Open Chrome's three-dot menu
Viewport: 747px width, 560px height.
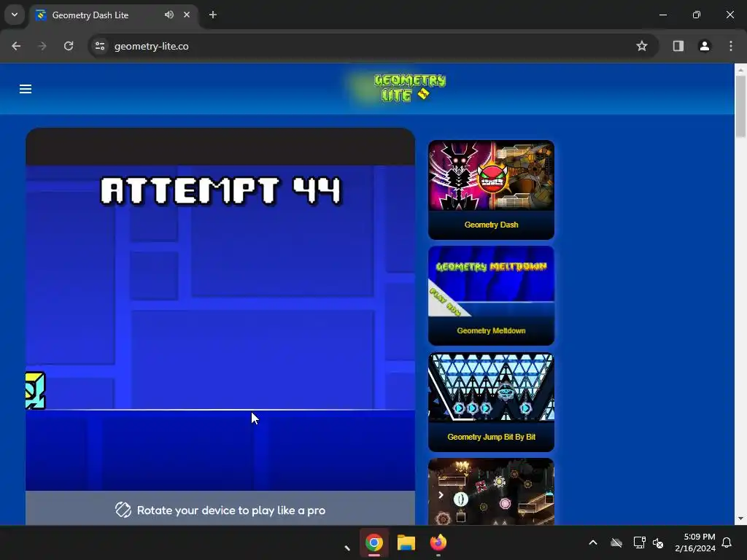(x=731, y=46)
